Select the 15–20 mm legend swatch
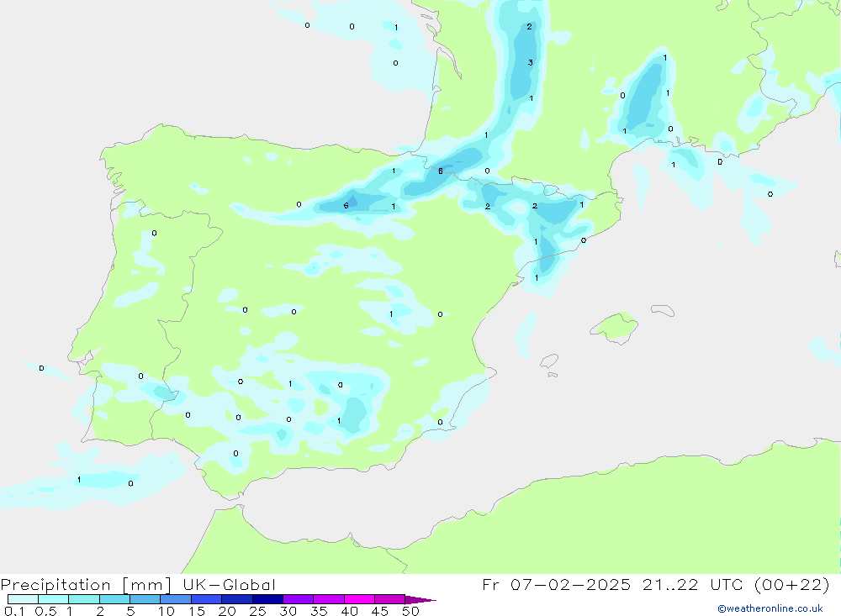Image resolution: width=841 pixels, height=616 pixels. (207, 599)
